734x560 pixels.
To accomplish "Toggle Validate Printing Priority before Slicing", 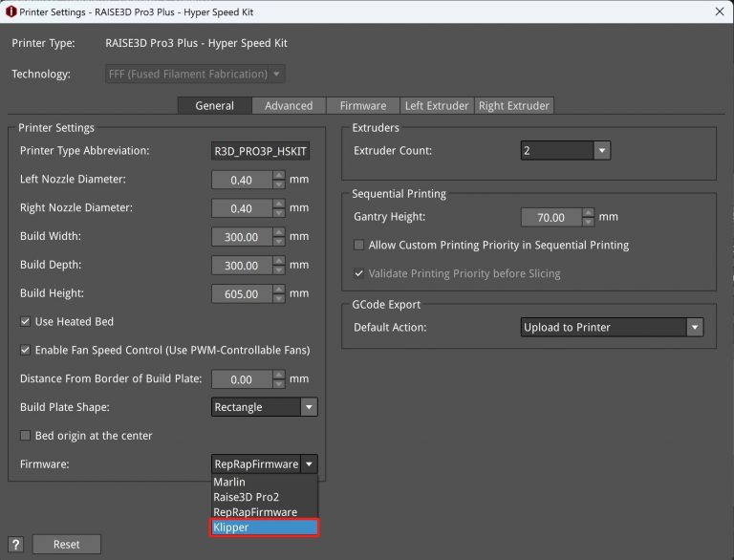I will (x=359, y=273).
